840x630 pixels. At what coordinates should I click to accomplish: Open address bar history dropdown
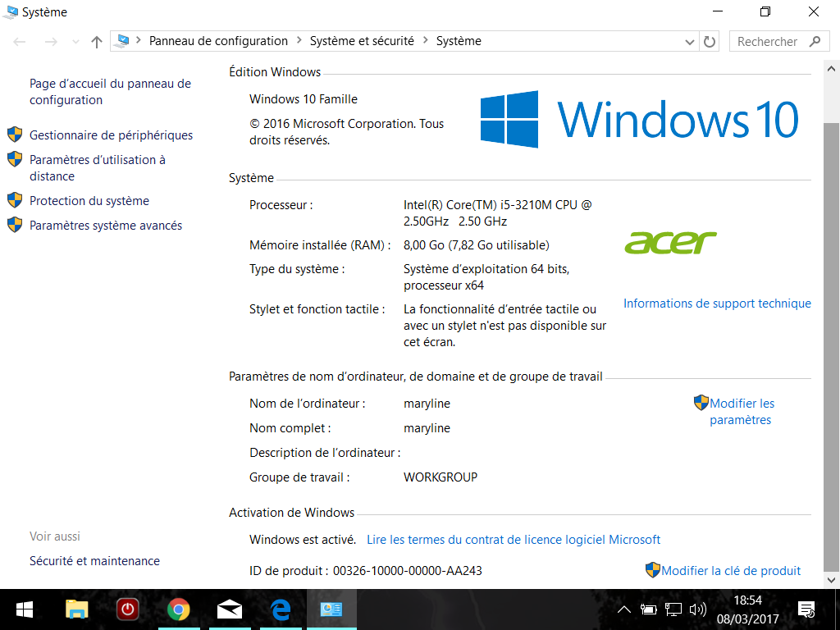click(689, 42)
